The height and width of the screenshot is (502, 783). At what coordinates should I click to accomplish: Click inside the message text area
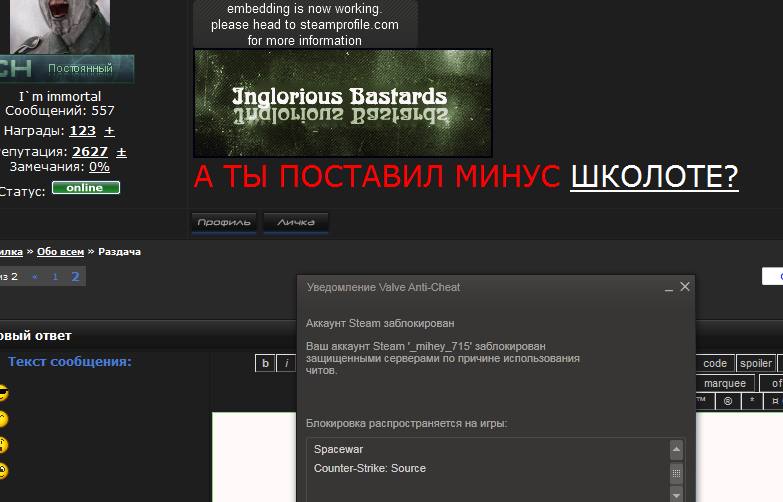point(254,457)
